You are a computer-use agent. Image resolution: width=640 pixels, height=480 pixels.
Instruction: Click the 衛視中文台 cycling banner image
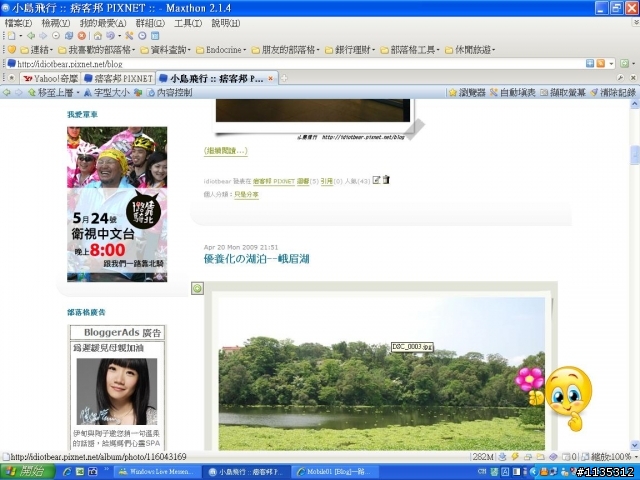coord(117,204)
